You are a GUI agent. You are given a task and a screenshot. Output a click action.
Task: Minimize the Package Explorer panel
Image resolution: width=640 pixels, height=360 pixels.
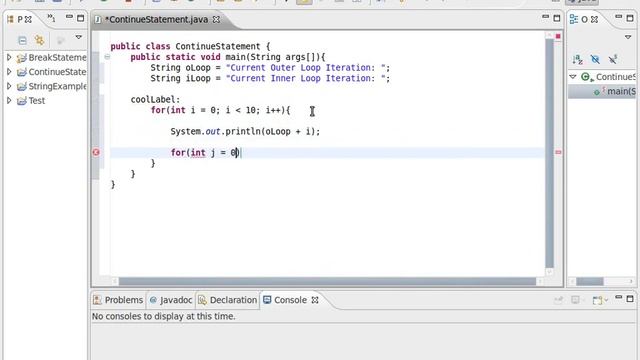69,17
